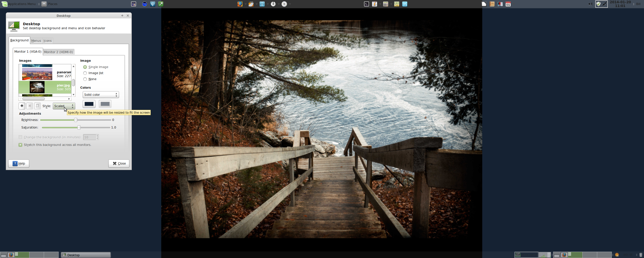Expand the Firefox launcher dropdown arrow

(246, 4)
